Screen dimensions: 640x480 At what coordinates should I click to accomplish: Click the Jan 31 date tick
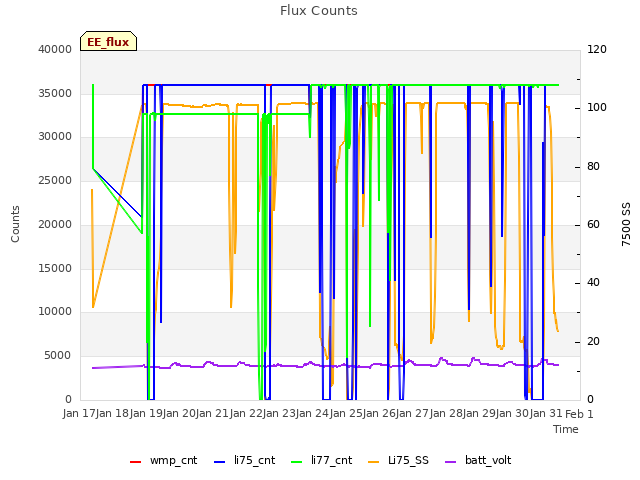click(x=546, y=413)
